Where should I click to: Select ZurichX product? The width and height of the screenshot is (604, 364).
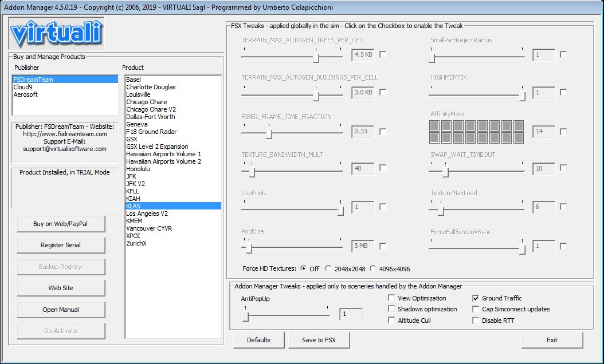coord(173,243)
